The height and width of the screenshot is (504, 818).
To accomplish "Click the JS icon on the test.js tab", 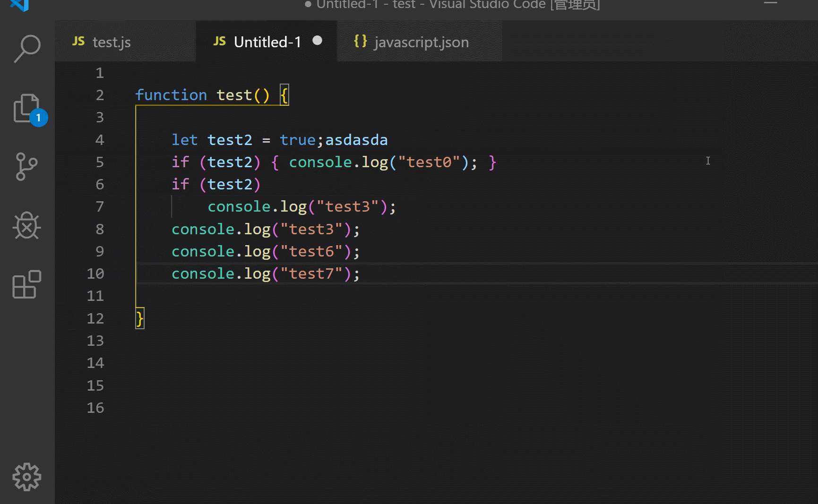I will (78, 42).
